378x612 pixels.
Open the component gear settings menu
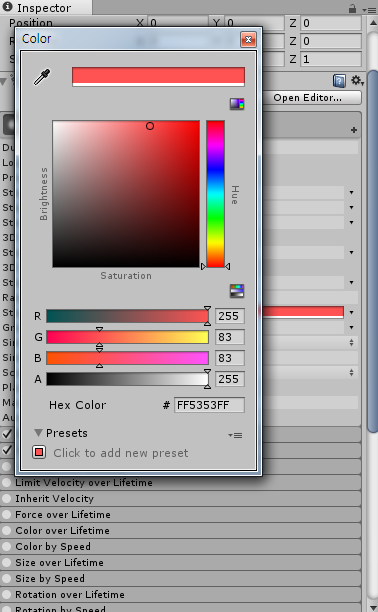pos(357,81)
